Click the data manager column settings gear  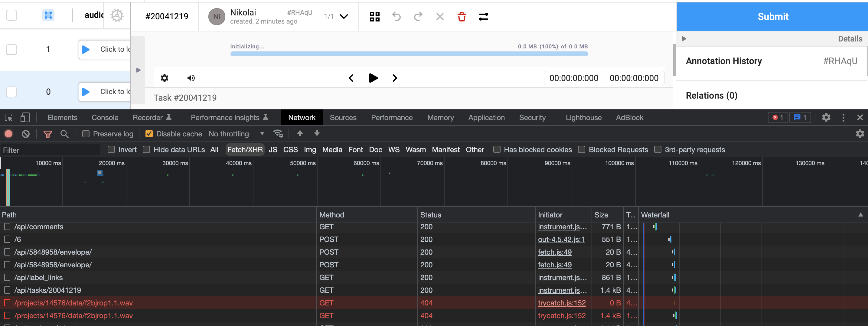coord(117,15)
